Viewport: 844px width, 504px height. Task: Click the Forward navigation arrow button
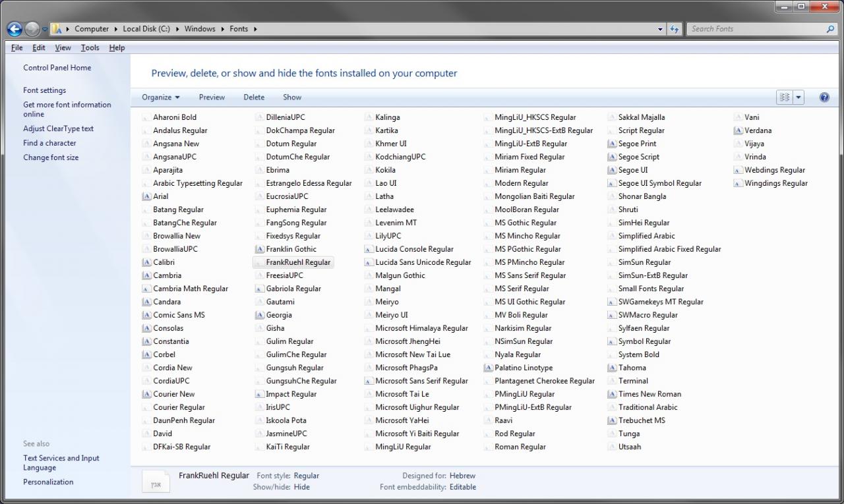(32, 29)
